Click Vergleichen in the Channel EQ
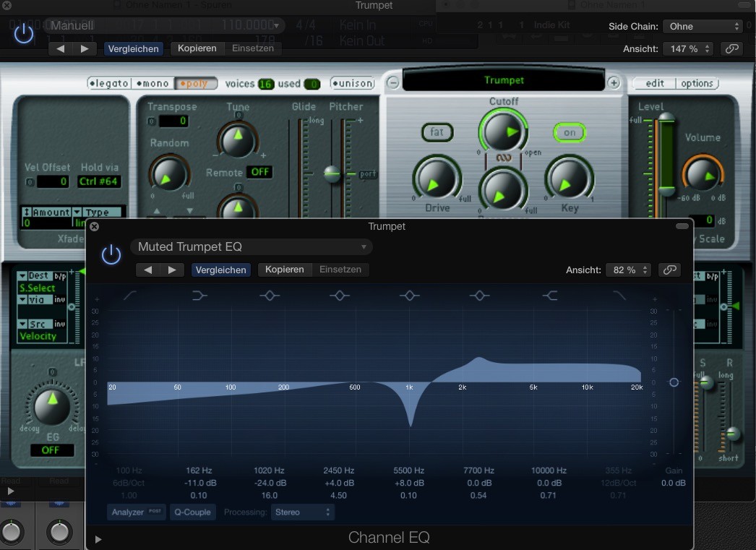756x550 pixels. [x=221, y=270]
